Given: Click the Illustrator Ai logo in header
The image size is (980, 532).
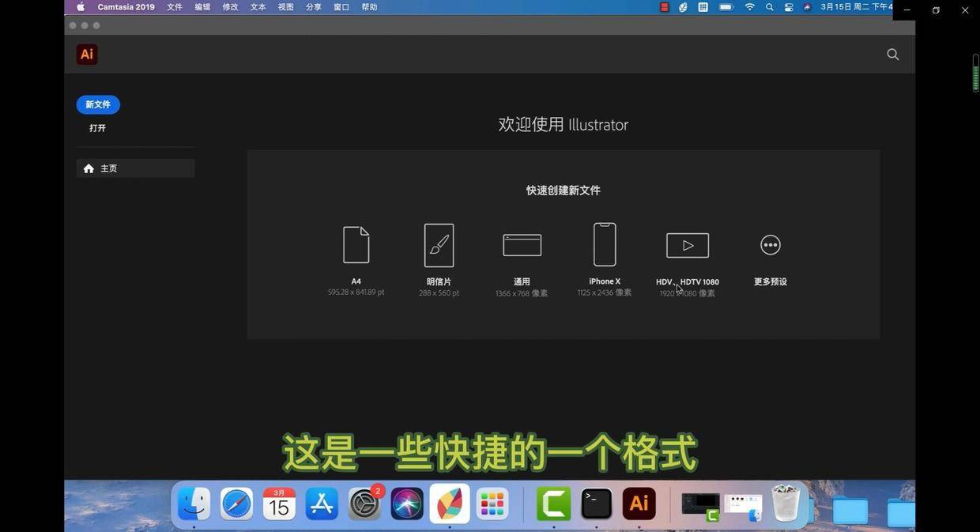Looking at the screenshot, I should click(87, 55).
